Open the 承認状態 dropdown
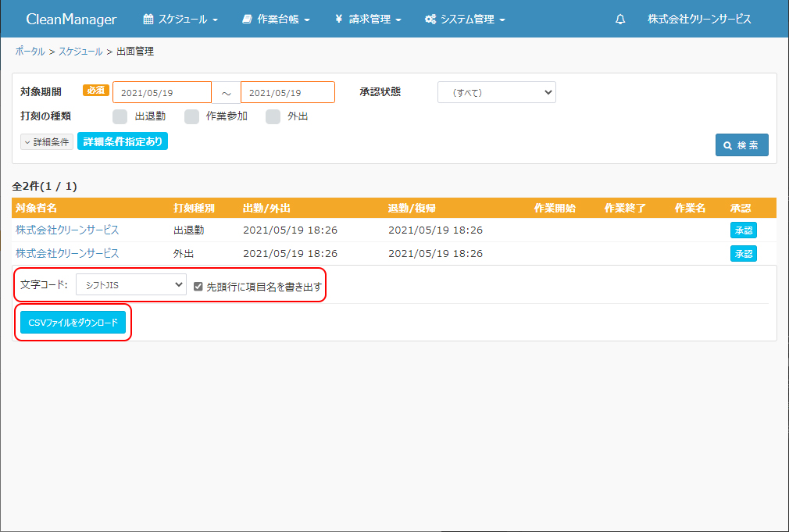Image resolution: width=789 pixels, height=532 pixels. tap(496, 92)
